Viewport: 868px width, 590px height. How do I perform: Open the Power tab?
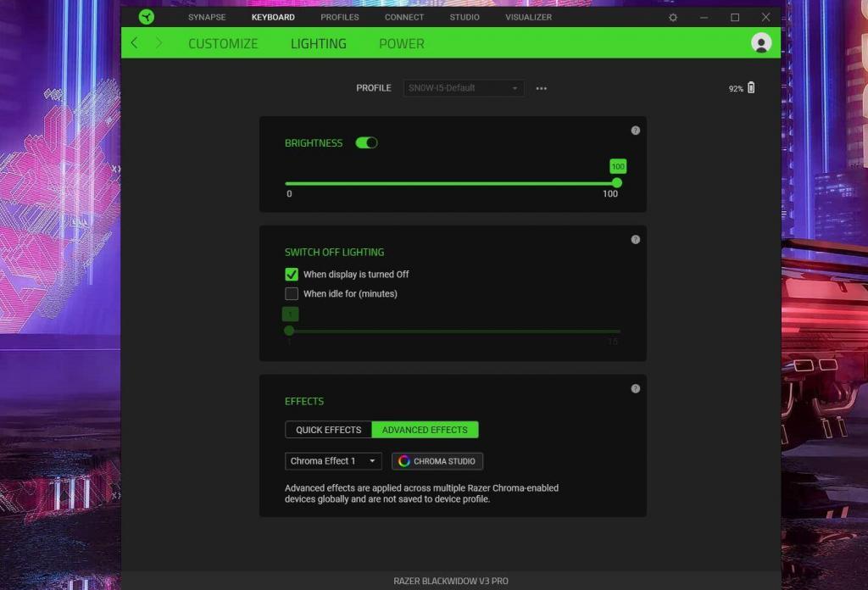(402, 43)
